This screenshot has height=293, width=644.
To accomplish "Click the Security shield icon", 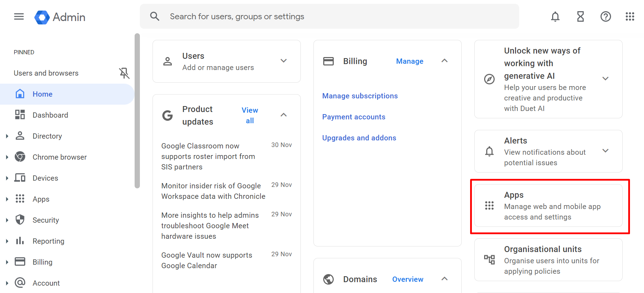I will (20, 220).
